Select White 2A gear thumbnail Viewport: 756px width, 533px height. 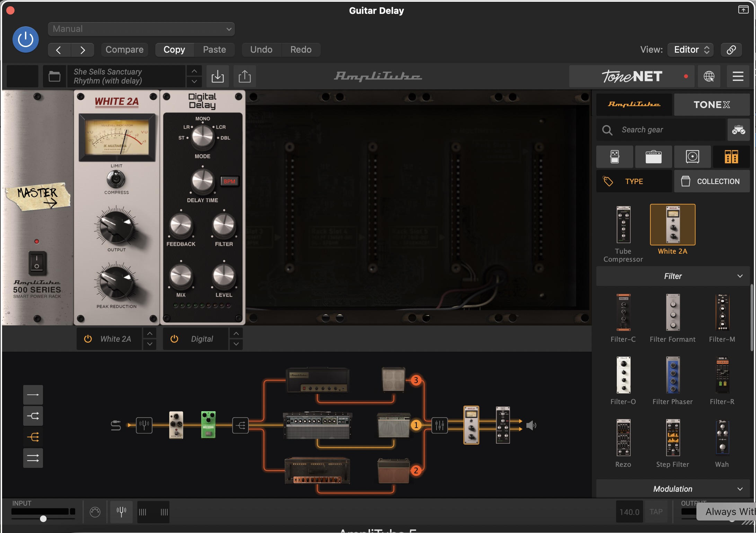(673, 225)
